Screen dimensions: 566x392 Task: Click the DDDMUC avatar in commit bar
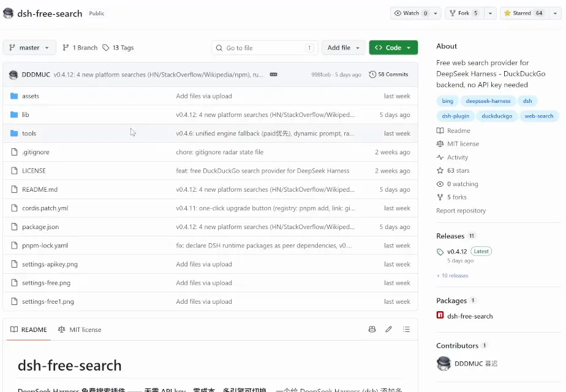click(13, 75)
